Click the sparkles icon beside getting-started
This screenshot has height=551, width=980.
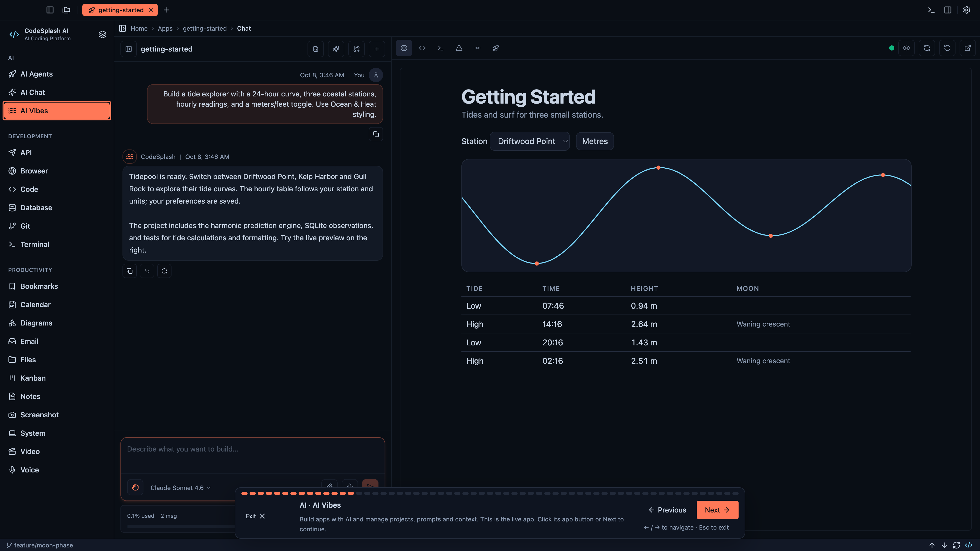point(336,49)
